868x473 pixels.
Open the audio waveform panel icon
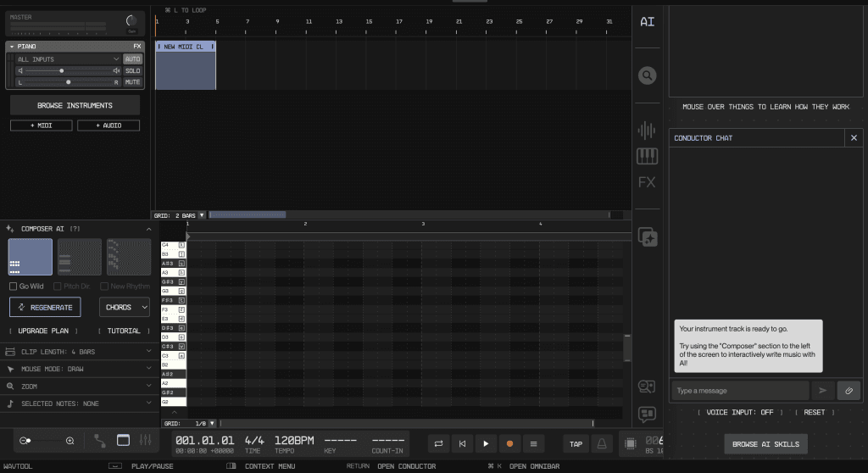[x=647, y=130]
